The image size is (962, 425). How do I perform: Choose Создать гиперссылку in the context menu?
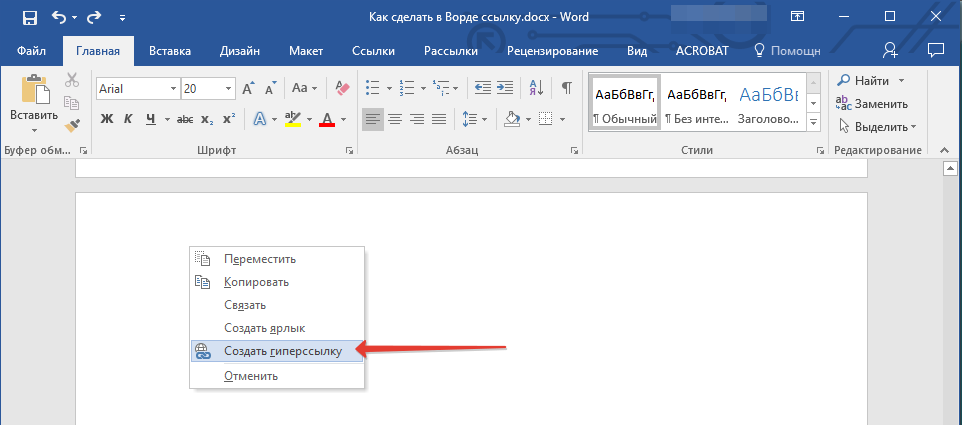click(282, 351)
